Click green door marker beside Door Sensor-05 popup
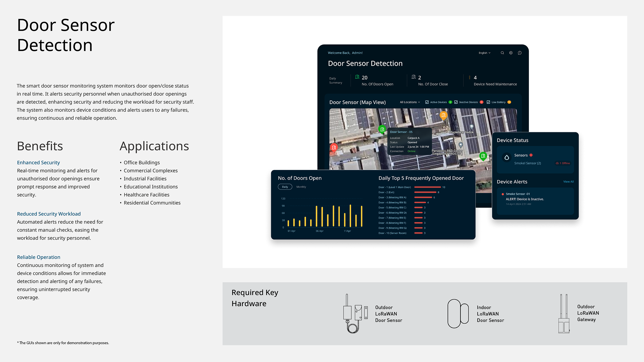 click(x=382, y=129)
